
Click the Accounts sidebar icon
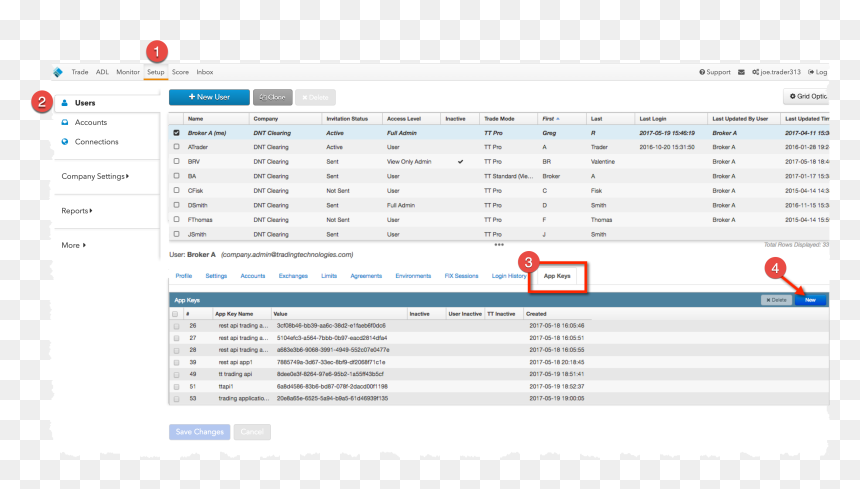65,122
